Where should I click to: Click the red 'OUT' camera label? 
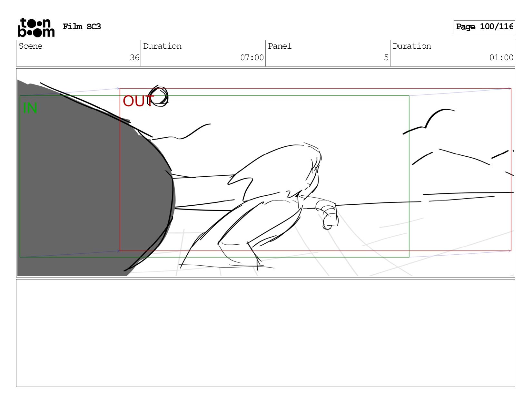point(138,101)
